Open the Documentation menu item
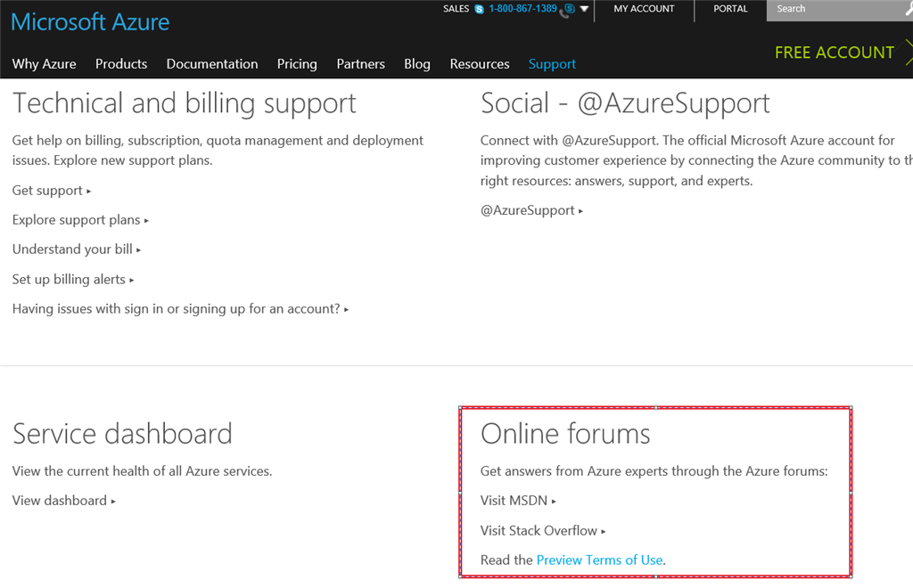913x588 pixels. coord(212,64)
